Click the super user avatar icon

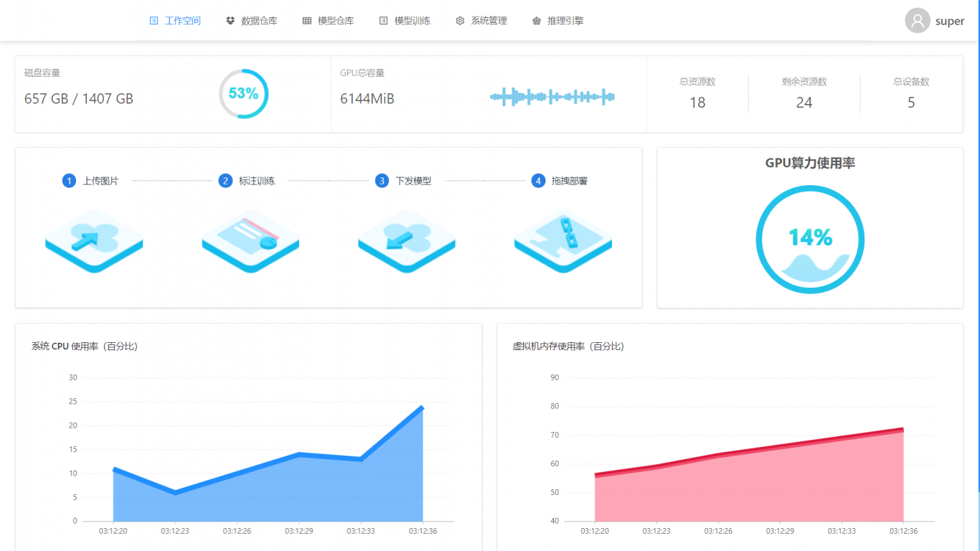(x=918, y=21)
